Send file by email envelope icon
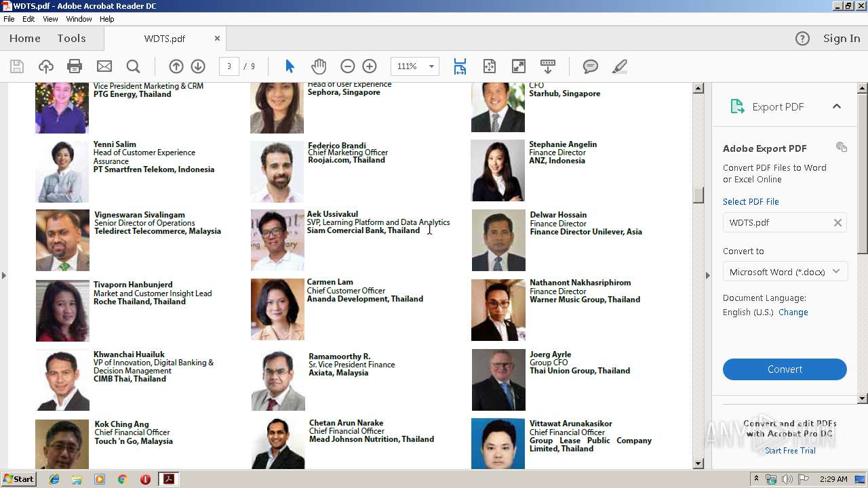The image size is (868, 488). point(104,66)
